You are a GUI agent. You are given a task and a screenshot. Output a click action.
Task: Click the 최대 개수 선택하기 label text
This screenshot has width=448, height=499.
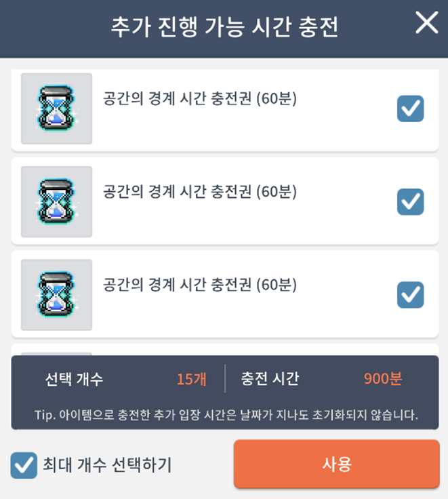click(x=107, y=465)
